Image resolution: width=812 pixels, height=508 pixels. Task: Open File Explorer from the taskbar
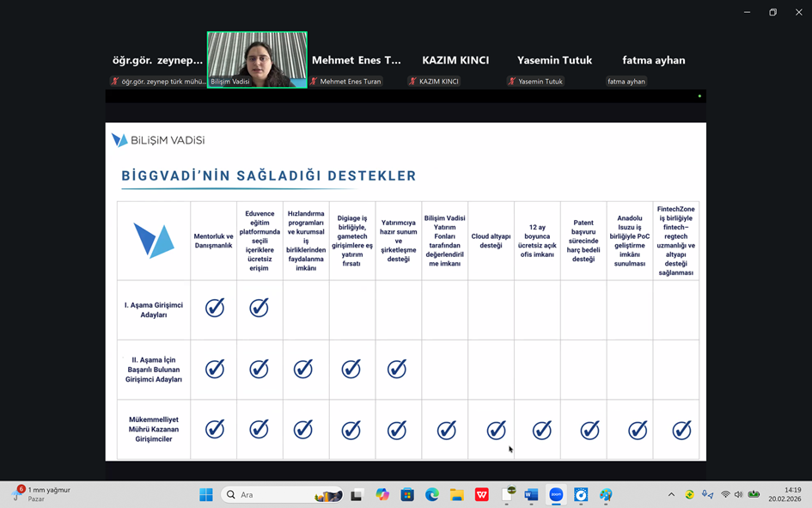coord(457,494)
